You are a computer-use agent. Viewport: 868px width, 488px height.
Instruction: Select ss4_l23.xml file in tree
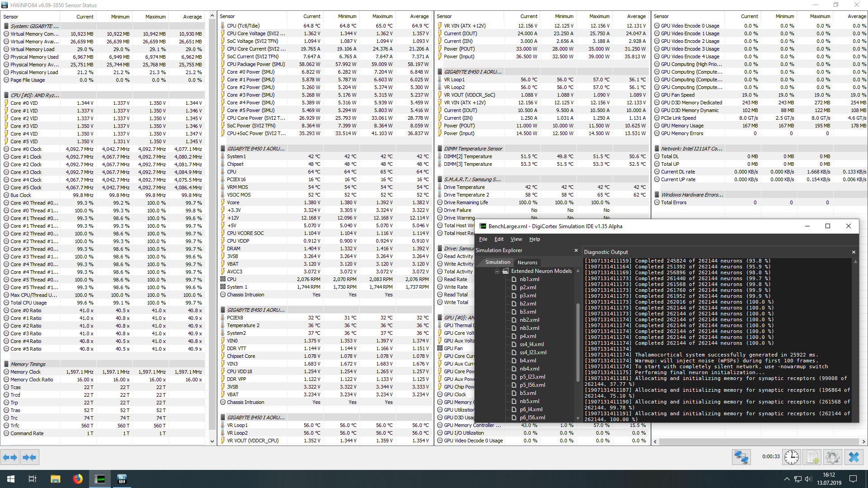(533, 352)
